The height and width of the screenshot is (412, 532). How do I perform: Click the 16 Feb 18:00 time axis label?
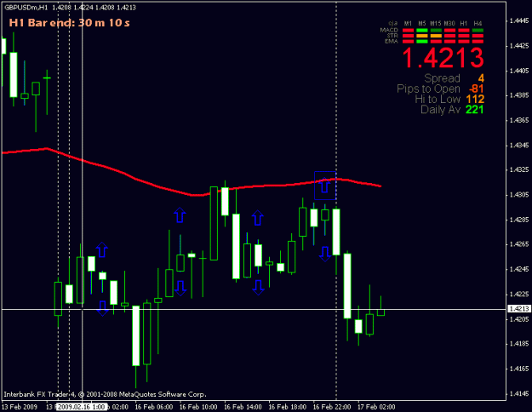[288, 407]
